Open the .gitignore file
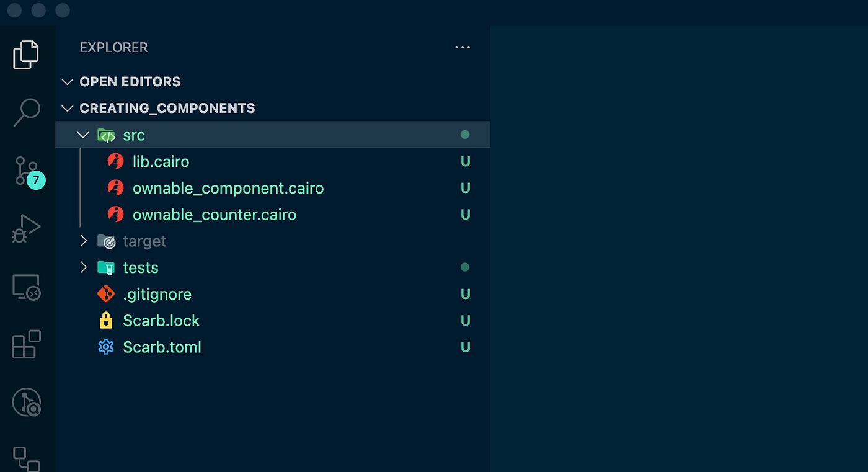This screenshot has width=868, height=472. tap(157, 294)
